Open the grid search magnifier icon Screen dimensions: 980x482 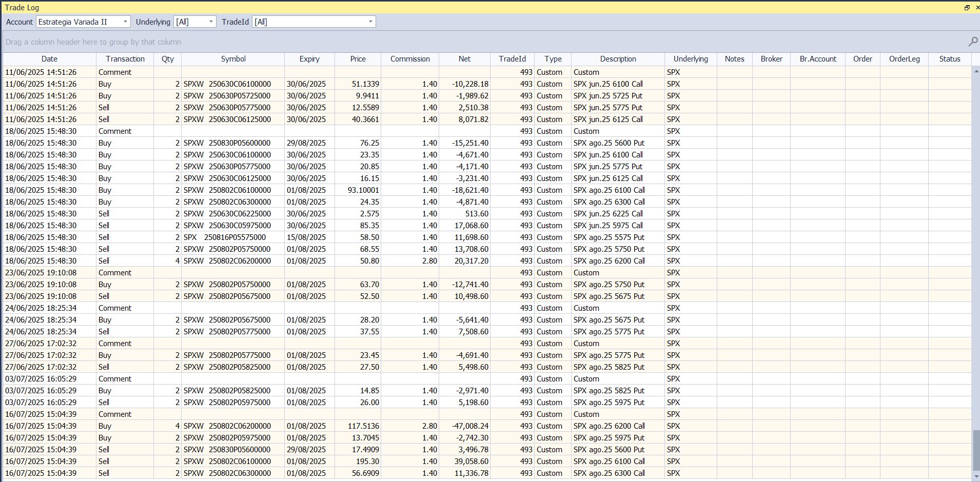[972, 42]
